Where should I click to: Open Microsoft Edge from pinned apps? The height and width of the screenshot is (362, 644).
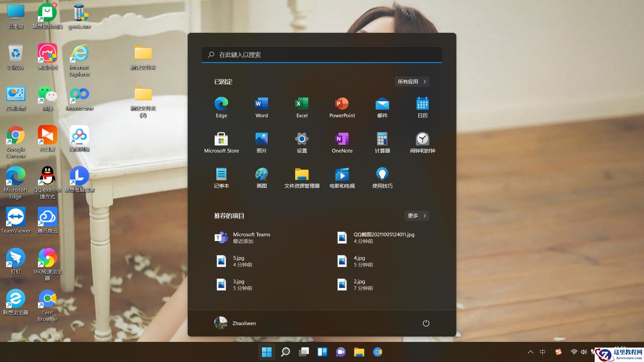tap(221, 107)
